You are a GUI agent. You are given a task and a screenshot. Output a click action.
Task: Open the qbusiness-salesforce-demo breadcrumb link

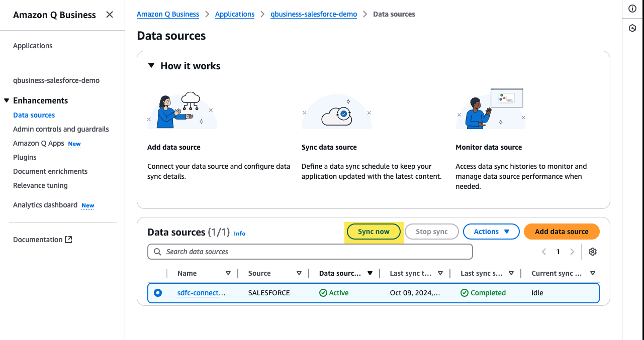pyautogui.click(x=313, y=14)
